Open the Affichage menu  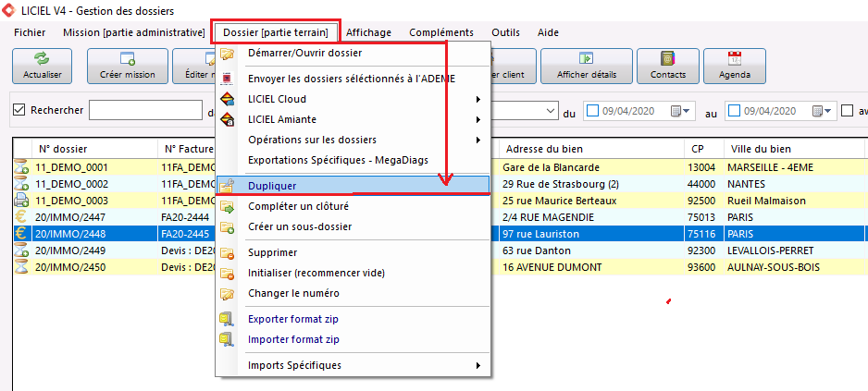click(368, 32)
